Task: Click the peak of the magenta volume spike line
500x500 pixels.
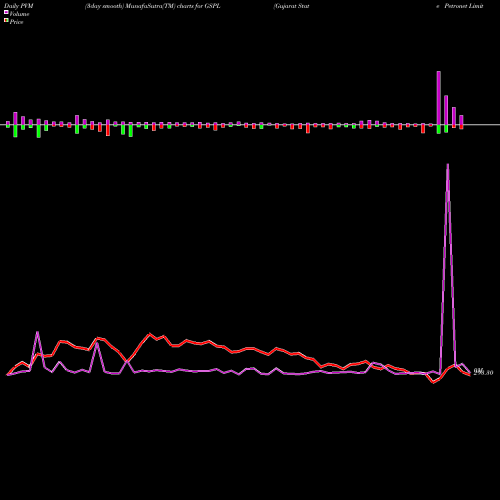Action: [448, 164]
